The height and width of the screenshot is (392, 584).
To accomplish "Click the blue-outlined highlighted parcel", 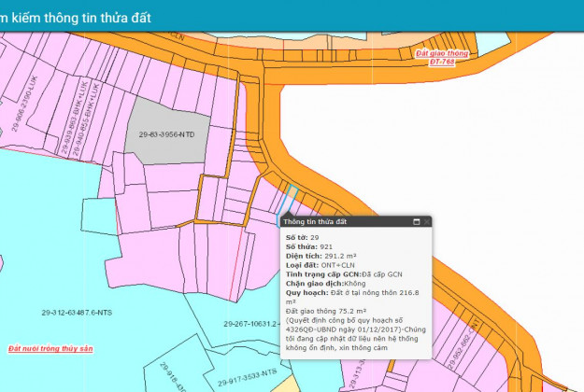I will [291, 199].
